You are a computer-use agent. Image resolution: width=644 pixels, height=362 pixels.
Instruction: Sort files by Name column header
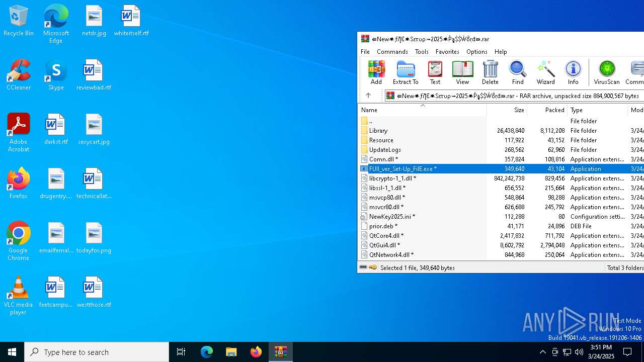click(422, 110)
